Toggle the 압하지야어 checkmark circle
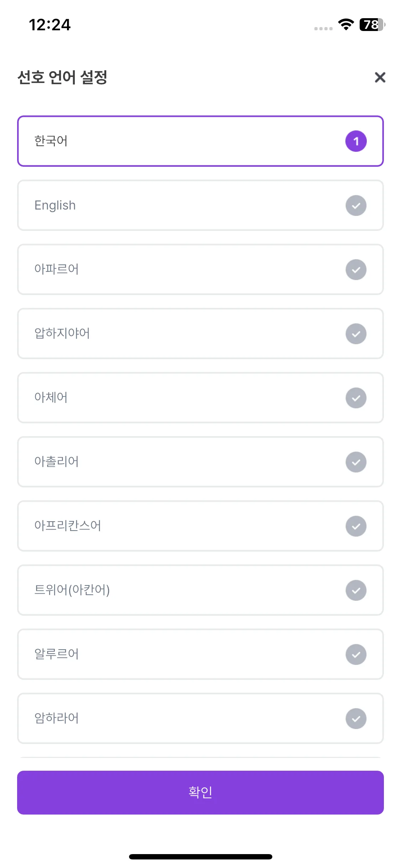 [356, 334]
